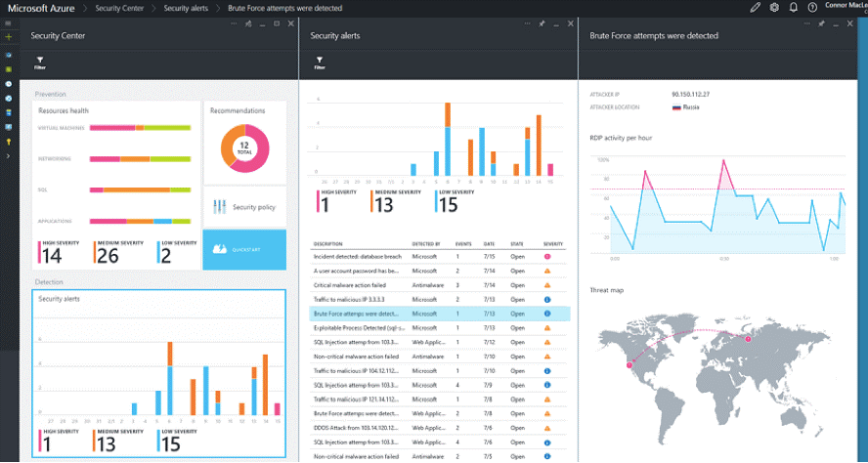Open the notifications bell in top bar
Viewport: 868px width, 463px height.
793,8
